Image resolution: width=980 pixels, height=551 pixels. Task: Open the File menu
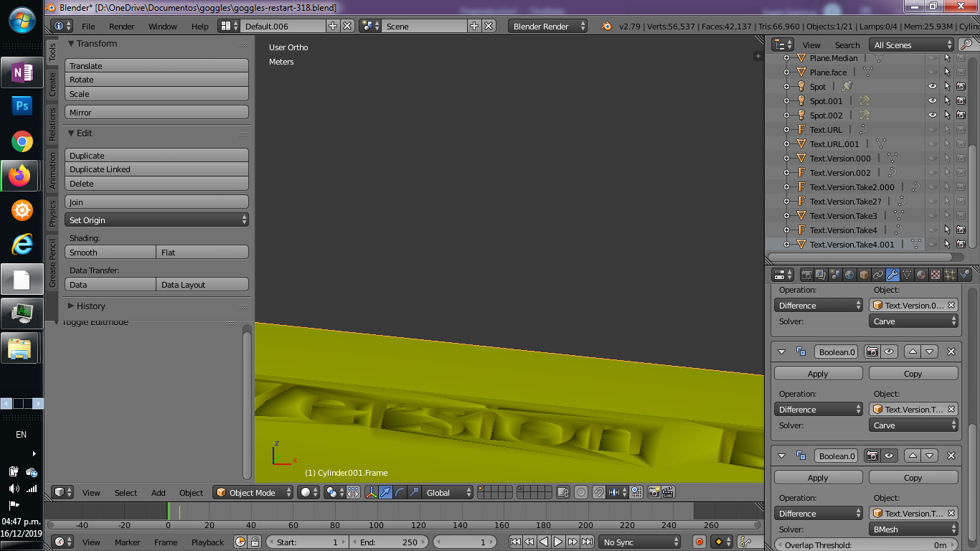pyautogui.click(x=88, y=27)
